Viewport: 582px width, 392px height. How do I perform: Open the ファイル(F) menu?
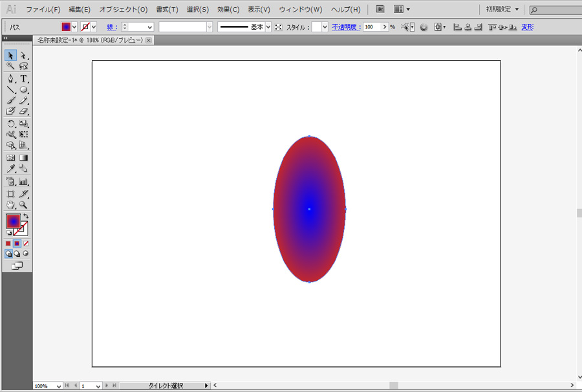[x=43, y=10]
